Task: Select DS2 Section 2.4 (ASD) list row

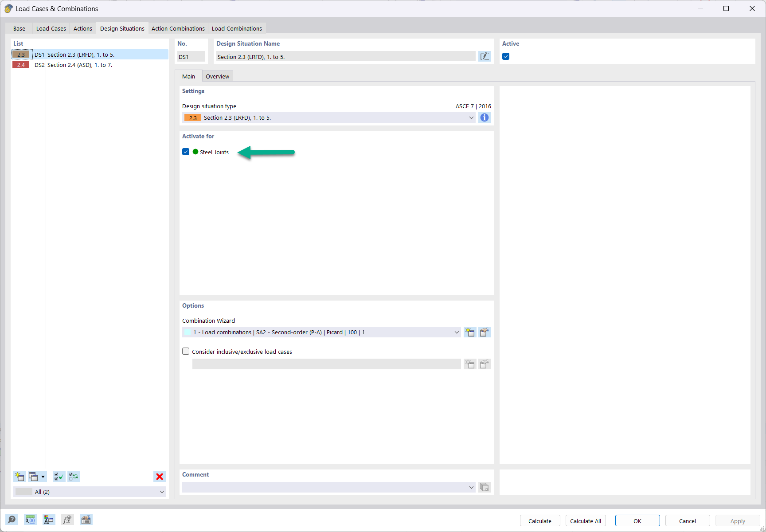Action: click(x=90, y=65)
